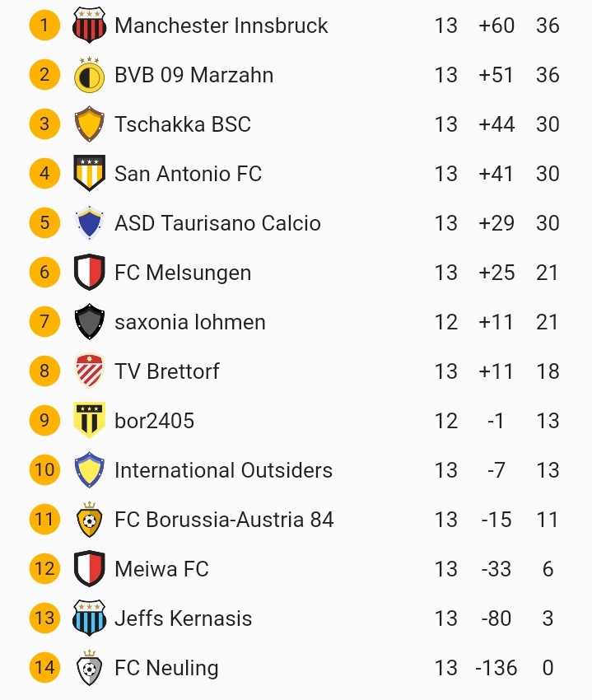Click the Manchester Innsbruck club crest
Viewport: 592px width, 700px height.
coord(89,26)
